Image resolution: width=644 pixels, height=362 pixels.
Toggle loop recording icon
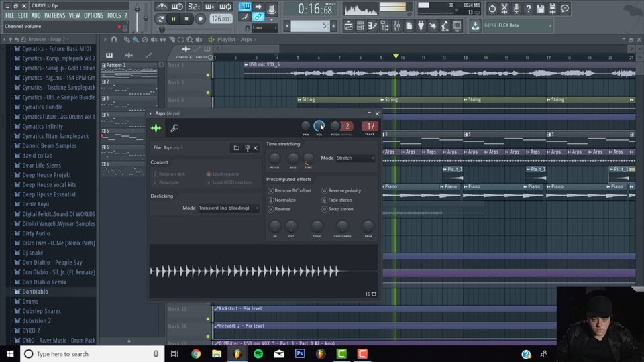tap(225, 7)
